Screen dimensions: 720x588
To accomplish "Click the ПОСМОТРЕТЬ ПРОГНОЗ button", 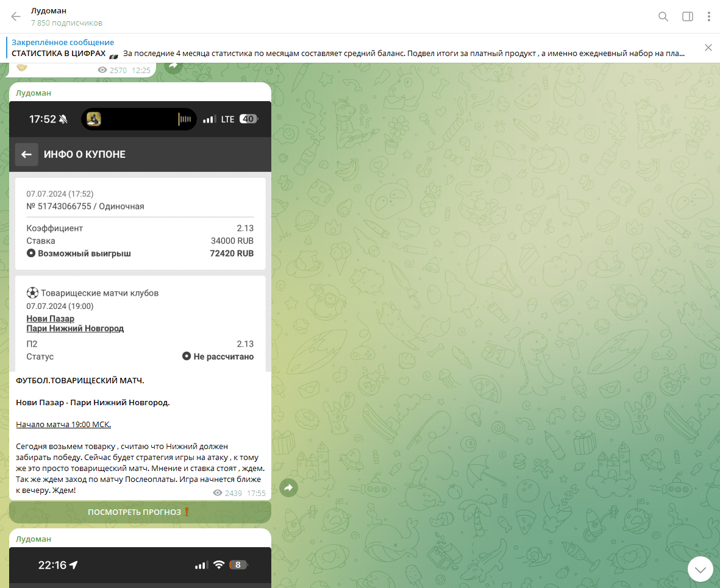I will (140, 512).
